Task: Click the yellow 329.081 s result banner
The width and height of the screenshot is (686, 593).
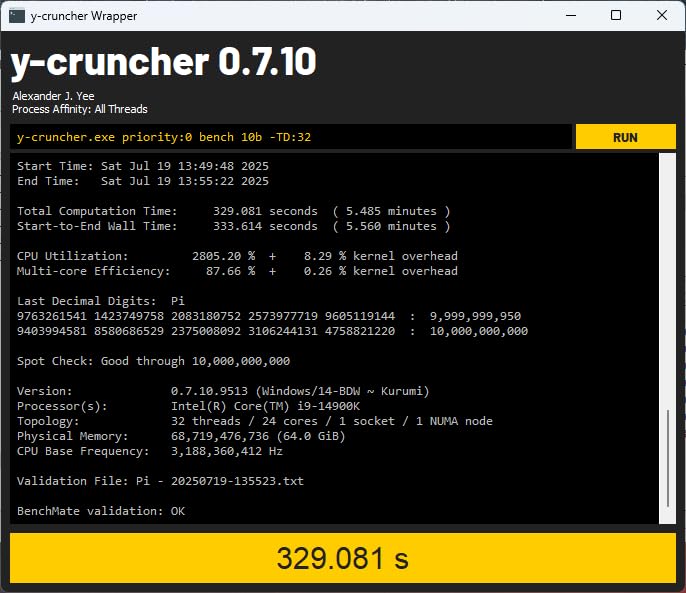Action: tap(343, 558)
